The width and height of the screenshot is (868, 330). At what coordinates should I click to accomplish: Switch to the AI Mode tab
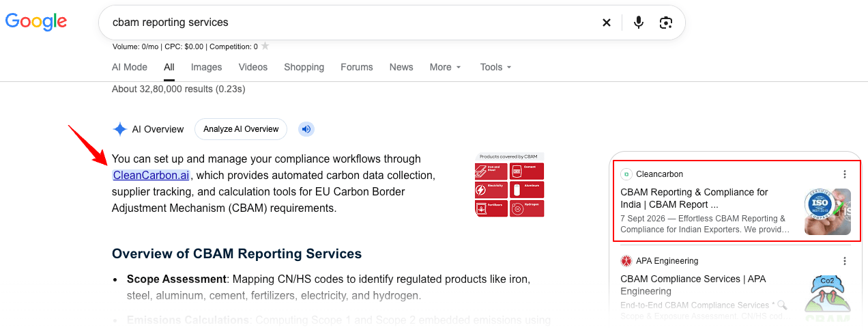[x=130, y=67]
